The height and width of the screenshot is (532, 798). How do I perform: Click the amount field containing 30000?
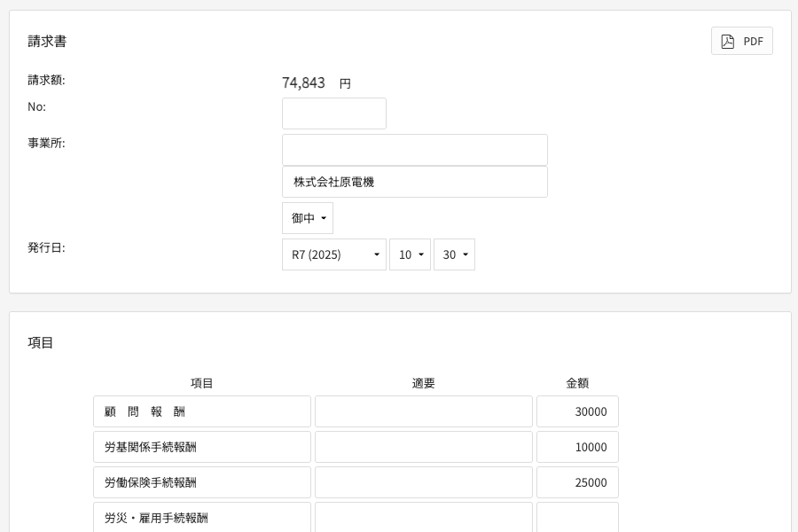577,411
